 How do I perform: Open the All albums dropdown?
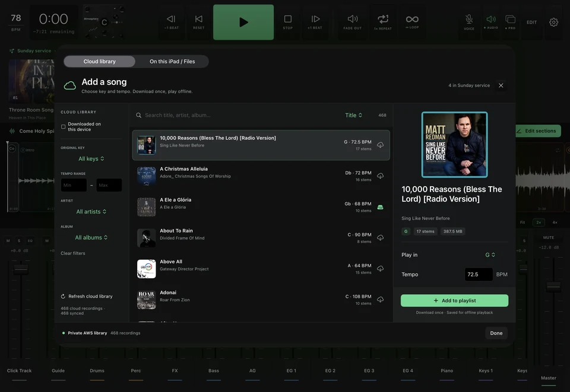(x=91, y=237)
